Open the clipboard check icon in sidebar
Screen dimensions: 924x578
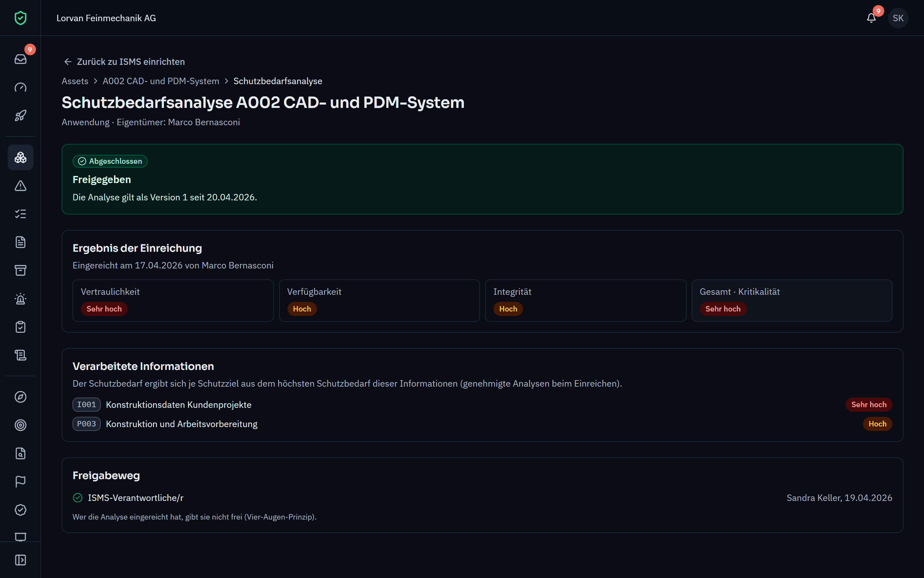(x=20, y=327)
